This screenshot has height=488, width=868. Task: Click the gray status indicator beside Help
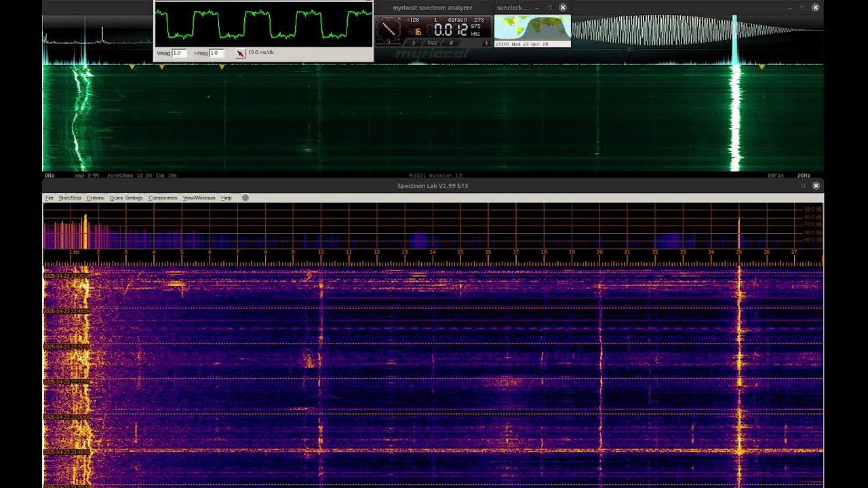(x=245, y=198)
